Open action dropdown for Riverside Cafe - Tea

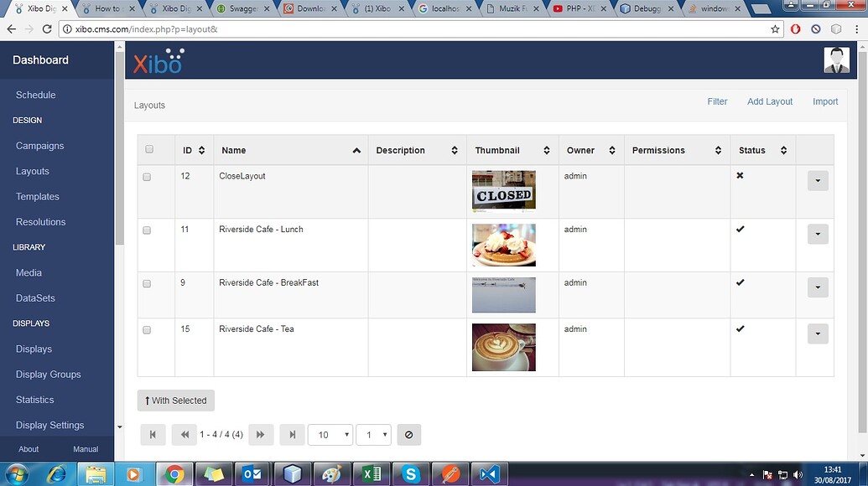coord(817,333)
